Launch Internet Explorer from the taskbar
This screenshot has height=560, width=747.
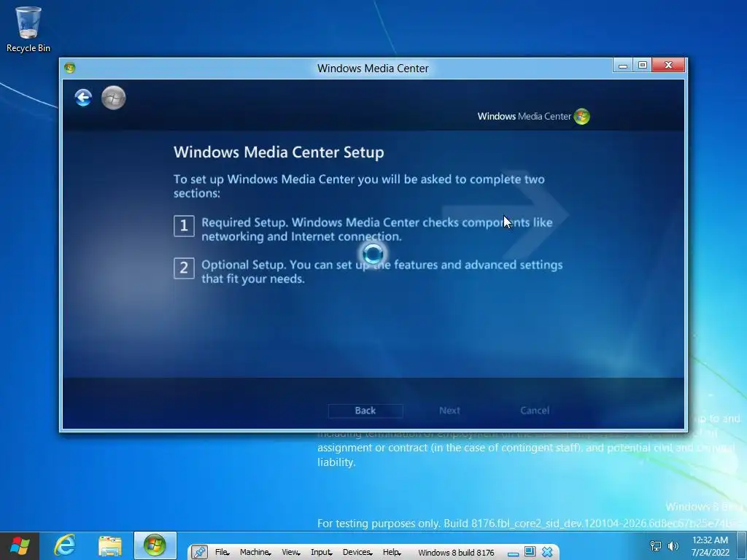(x=64, y=545)
